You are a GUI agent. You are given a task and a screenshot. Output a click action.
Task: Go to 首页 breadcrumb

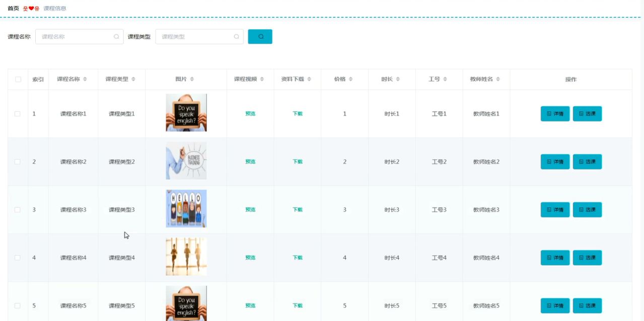point(13,9)
